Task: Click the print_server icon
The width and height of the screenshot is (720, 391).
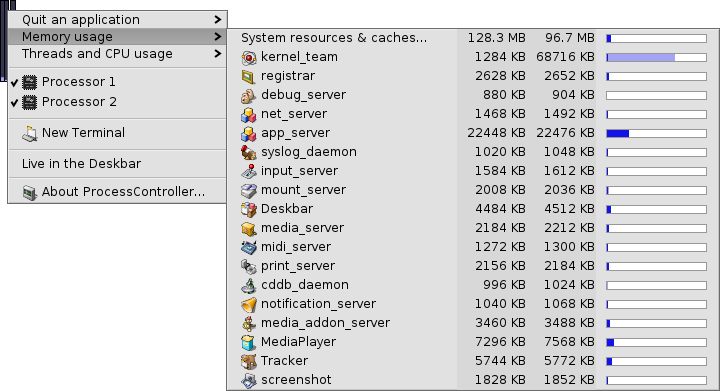Action: (x=248, y=266)
